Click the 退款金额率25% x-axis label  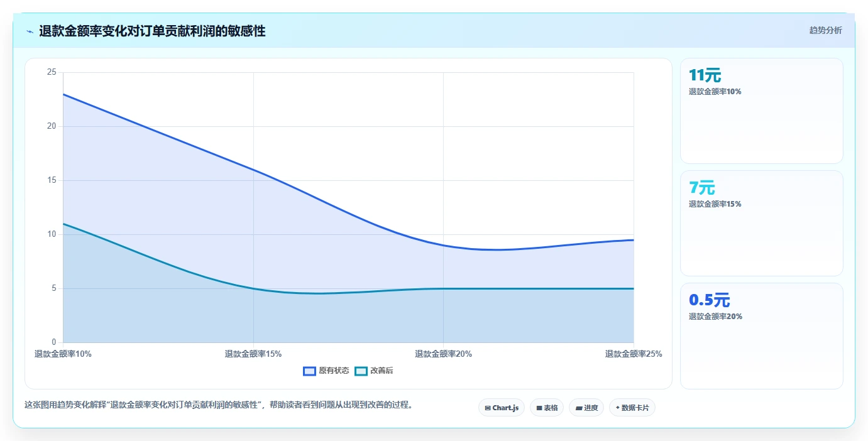point(634,354)
